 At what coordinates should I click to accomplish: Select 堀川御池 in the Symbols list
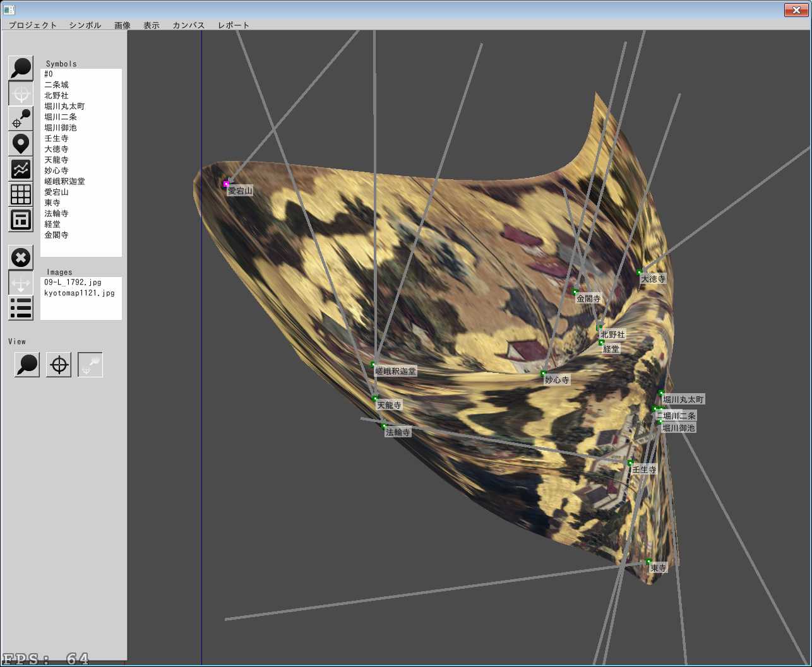81,127
